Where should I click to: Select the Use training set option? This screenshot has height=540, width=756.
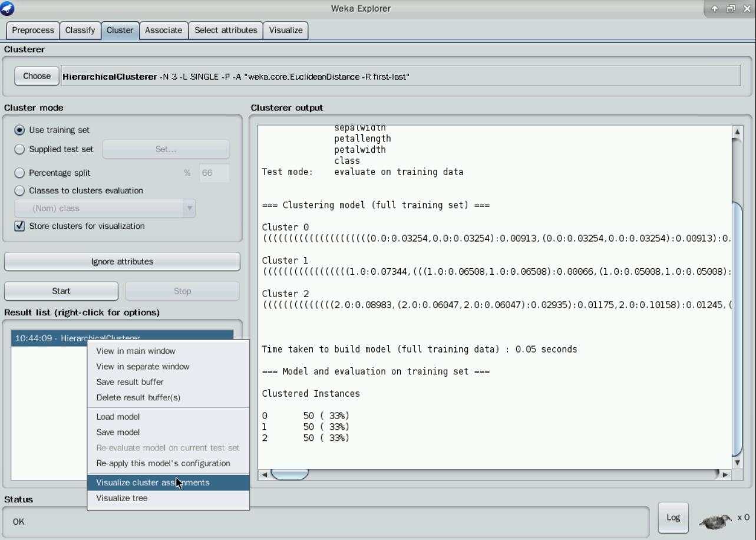click(x=20, y=130)
